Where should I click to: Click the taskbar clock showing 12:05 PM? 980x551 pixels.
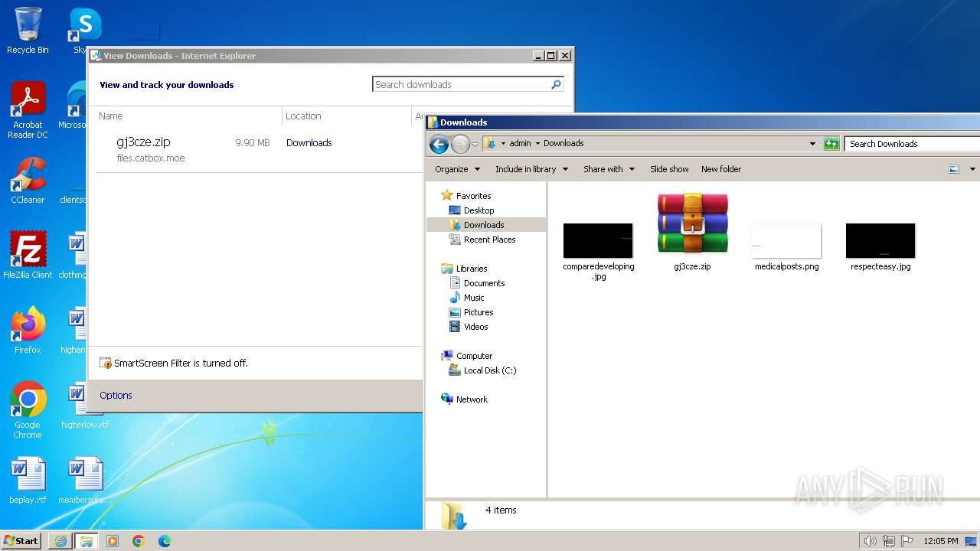(941, 541)
